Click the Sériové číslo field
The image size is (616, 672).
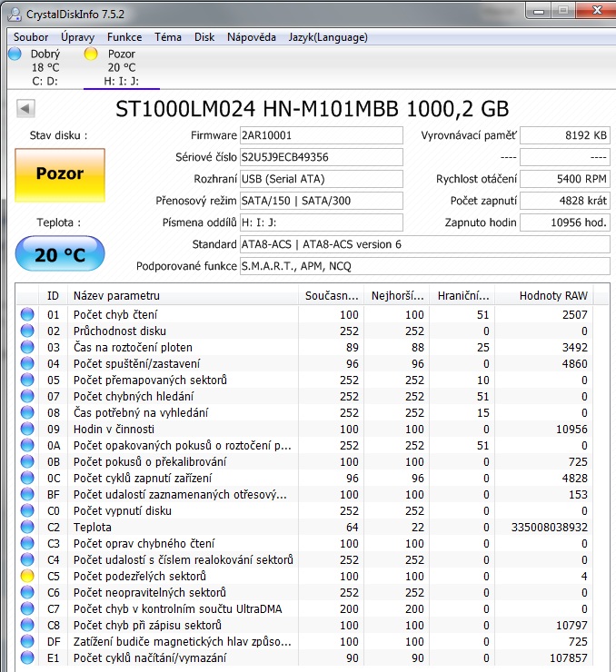pyautogui.click(x=321, y=157)
